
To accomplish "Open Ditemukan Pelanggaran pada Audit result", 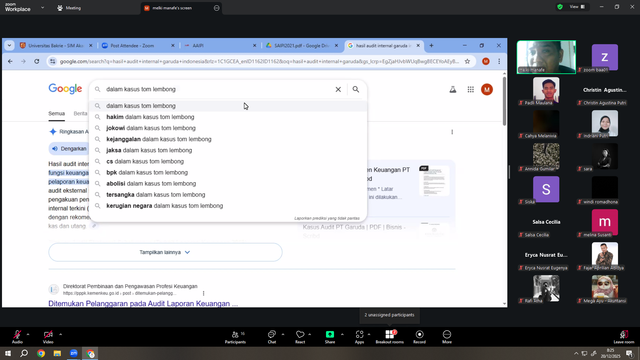I will pyautogui.click(x=143, y=303).
